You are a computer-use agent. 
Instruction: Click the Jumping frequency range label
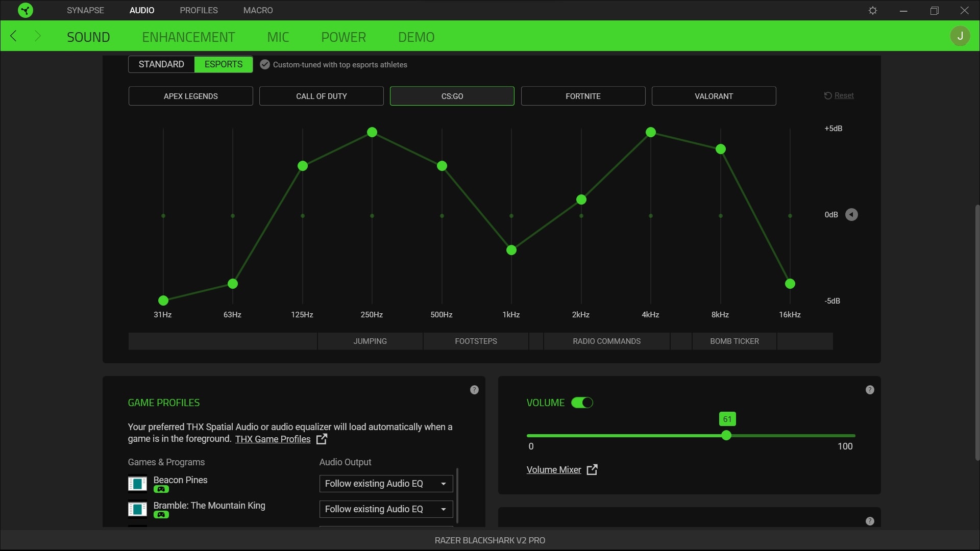[370, 341]
